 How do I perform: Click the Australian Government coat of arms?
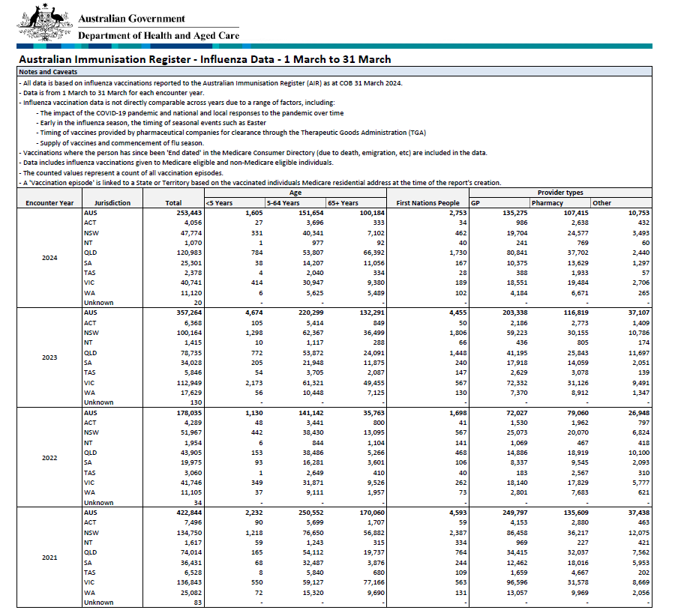[45, 22]
